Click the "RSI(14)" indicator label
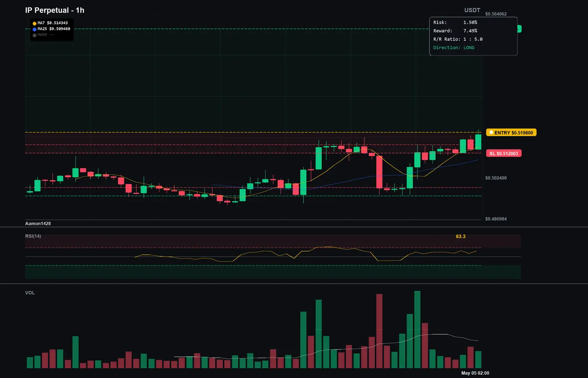 click(x=33, y=236)
